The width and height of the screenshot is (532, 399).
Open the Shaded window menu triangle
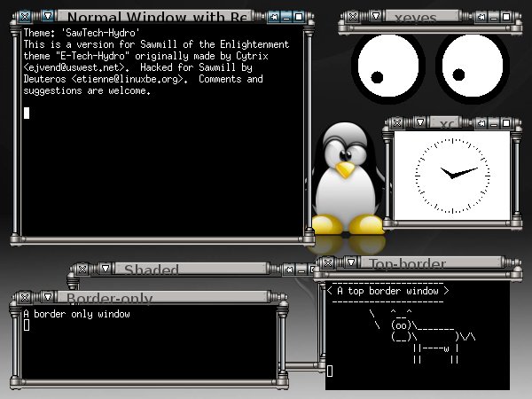click(x=106, y=269)
